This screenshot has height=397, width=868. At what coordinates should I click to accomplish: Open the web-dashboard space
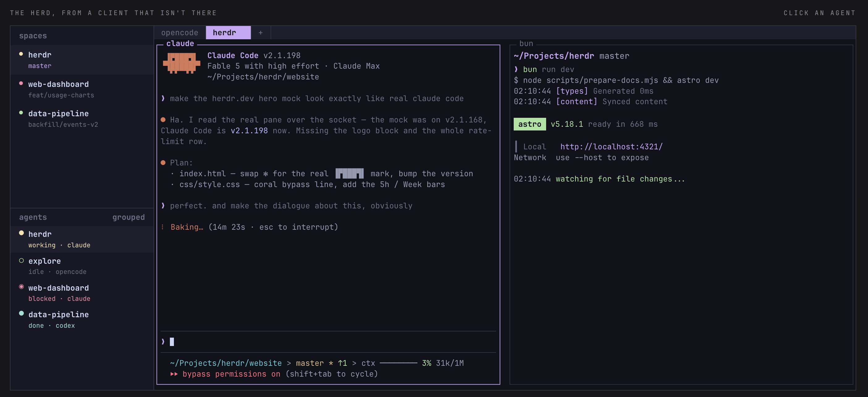coord(82,89)
